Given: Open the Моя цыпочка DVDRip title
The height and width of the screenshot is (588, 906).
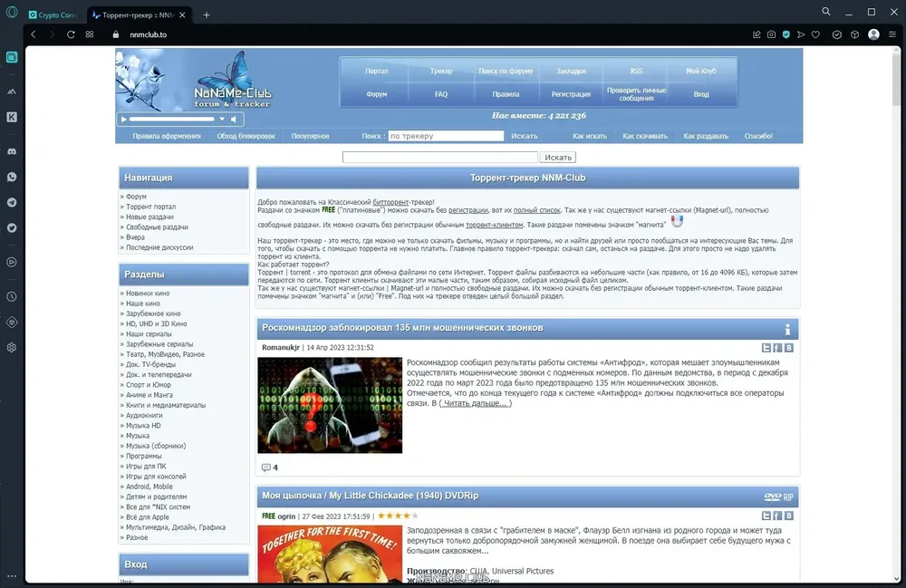Looking at the screenshot, I should [x=370, y=496].
